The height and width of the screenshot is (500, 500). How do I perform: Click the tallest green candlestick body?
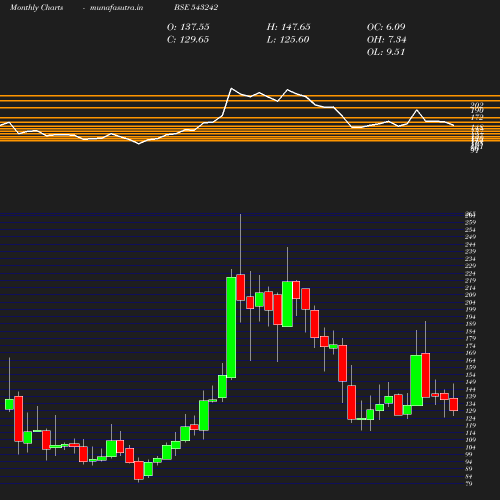point(231,328)
